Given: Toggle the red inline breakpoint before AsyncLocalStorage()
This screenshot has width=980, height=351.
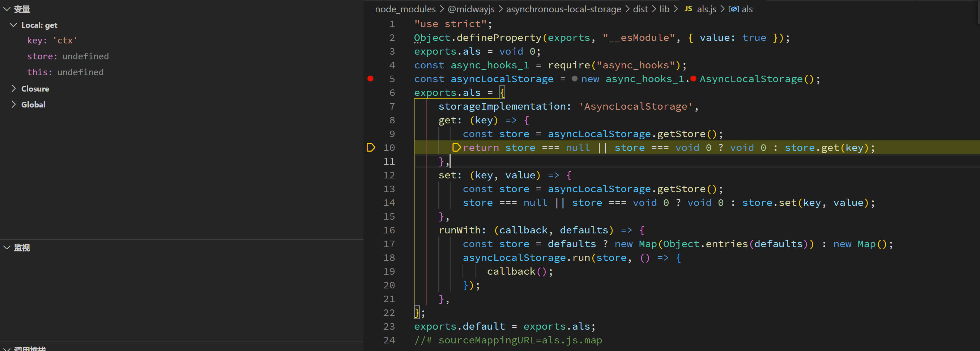Looking at the screenshot, I should [x=693, y=79].
